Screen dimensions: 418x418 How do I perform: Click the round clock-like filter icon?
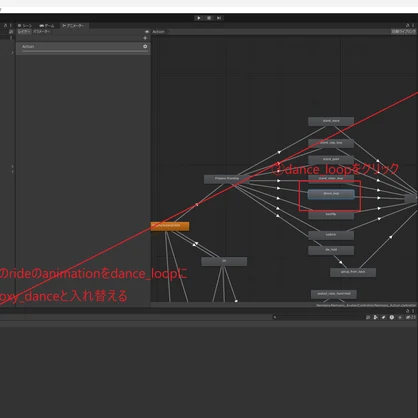pos(392,317)
